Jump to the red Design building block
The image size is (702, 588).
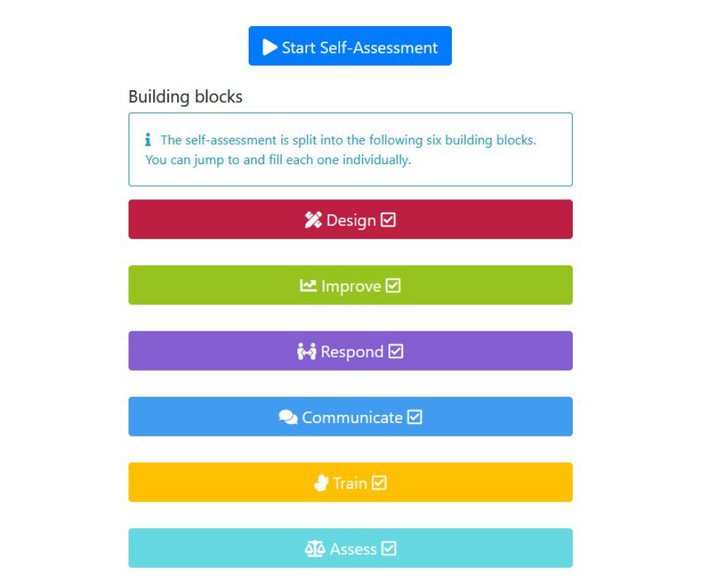point(350,219)
